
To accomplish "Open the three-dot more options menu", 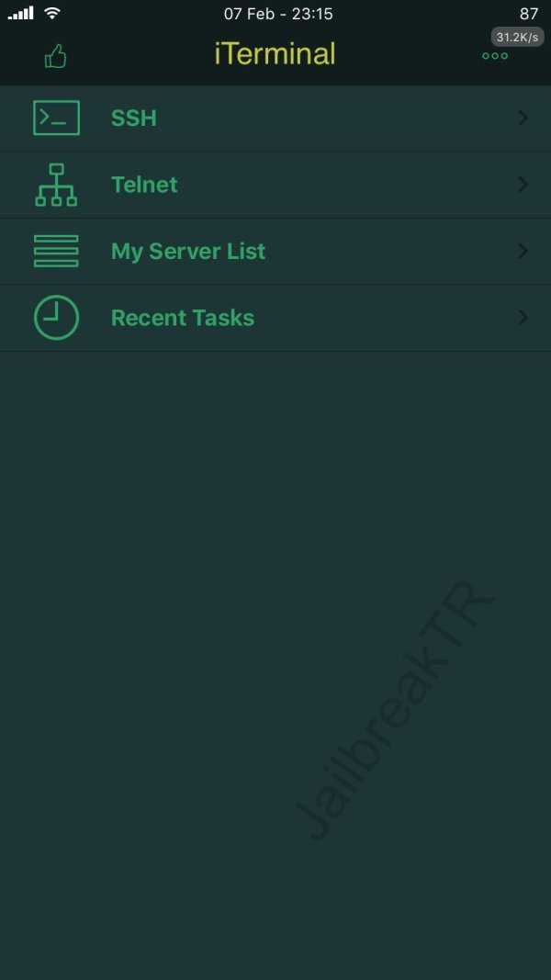I will (x=495, y=56).
